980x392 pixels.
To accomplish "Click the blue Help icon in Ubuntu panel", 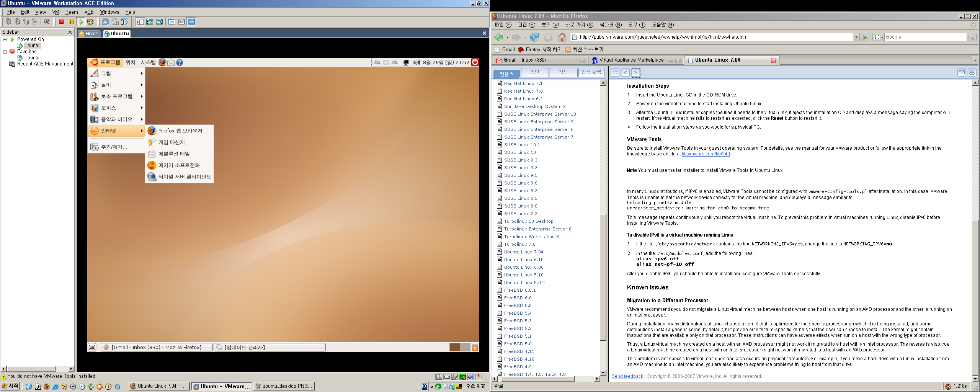I will point(180,62).
